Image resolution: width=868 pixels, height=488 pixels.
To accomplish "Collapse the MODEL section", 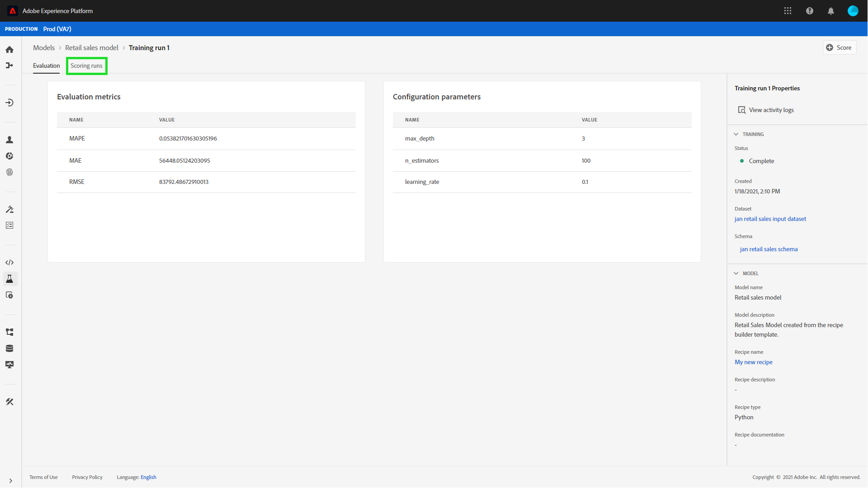I will [x=736, y=273].
